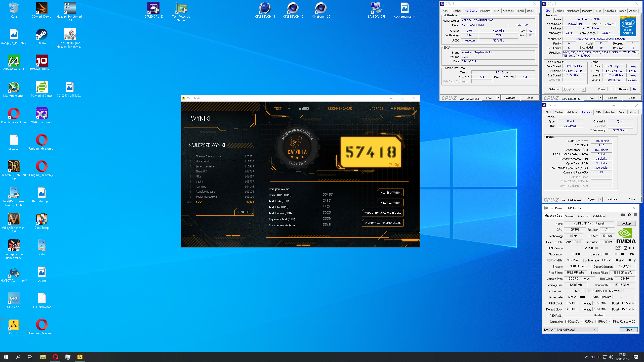This screenshot has height=362, width=644.
Task: Toggle DirectCompute 5.0 checkbox
Action: click(x=611, y=322)
